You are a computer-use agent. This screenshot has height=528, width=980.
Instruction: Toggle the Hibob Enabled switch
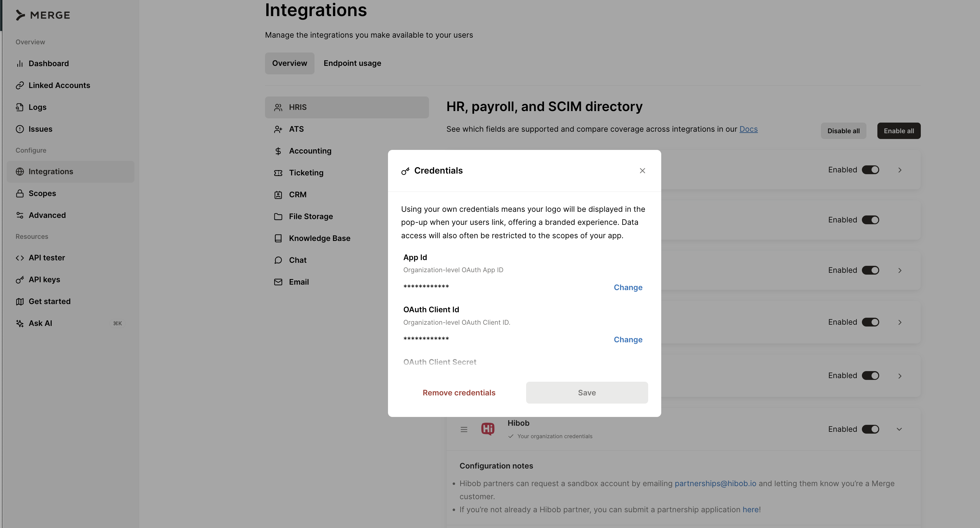coord(870,429)
